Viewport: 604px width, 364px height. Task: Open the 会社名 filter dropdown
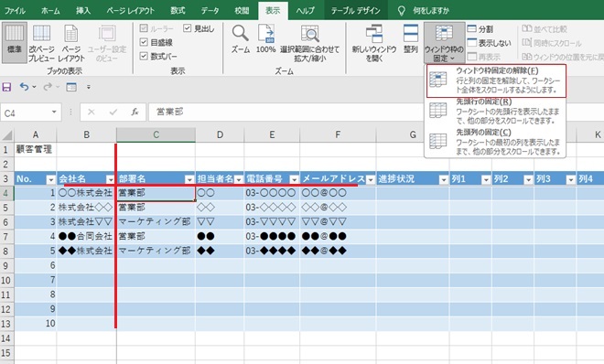[110, 179]
